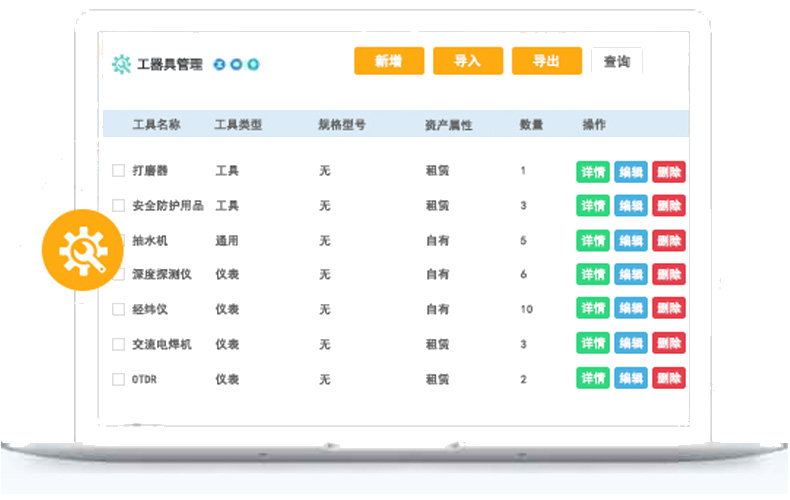Click the 工器具管理 page title
The image size is (790, 500).
click(x=170, y=65)
